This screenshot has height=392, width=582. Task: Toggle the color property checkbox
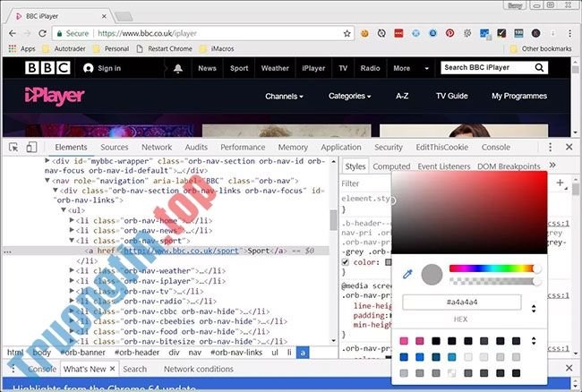[346, 262]
